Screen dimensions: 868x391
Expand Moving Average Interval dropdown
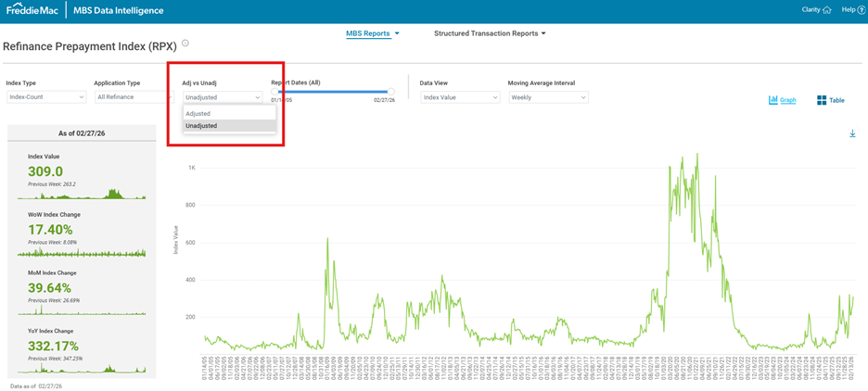pos(547,97)
